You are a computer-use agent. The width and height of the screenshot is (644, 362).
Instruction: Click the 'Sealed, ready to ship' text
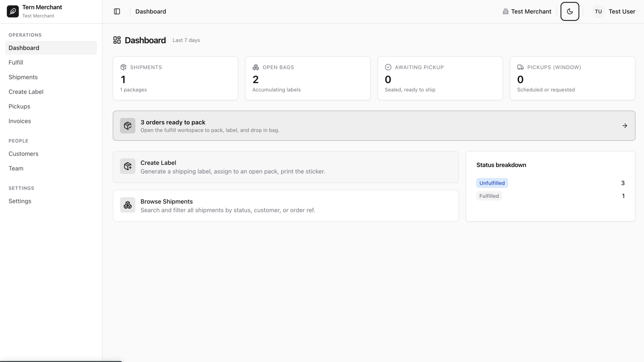pos(410,90)
